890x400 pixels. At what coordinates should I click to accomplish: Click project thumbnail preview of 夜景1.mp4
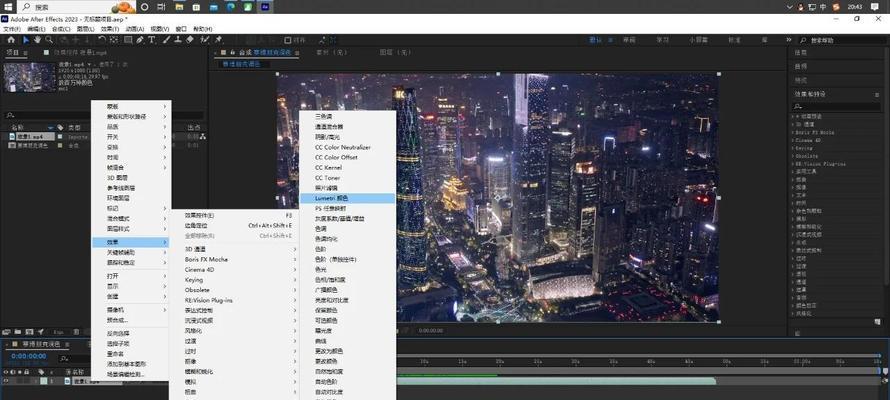[30, 78]
